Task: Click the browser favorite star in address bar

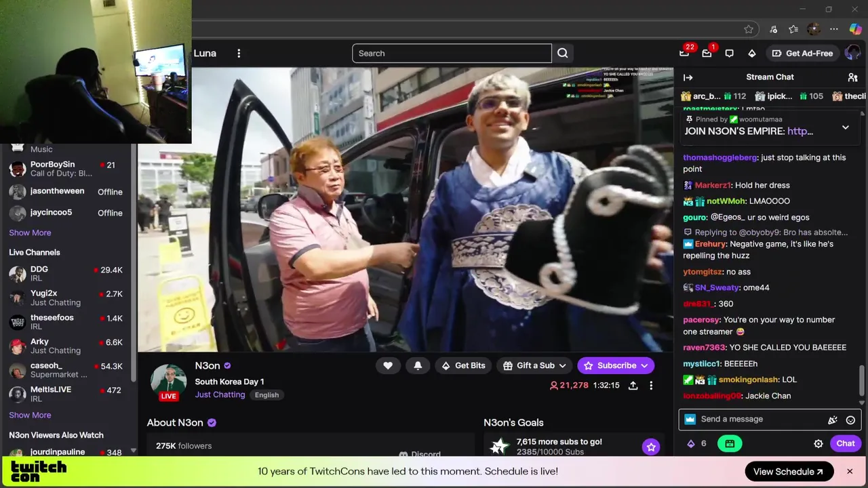Action: 749,29
